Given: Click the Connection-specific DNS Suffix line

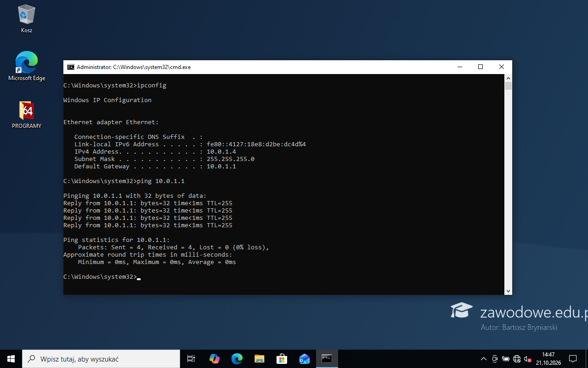Looking at the screenshot, I should coord(139,137).
